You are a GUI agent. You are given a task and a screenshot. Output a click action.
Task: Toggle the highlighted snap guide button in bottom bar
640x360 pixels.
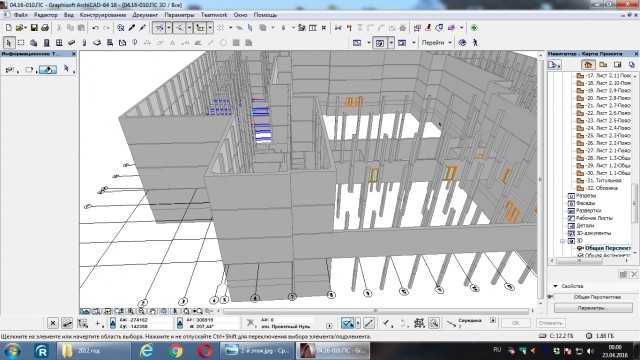click(x=348, y=323)
